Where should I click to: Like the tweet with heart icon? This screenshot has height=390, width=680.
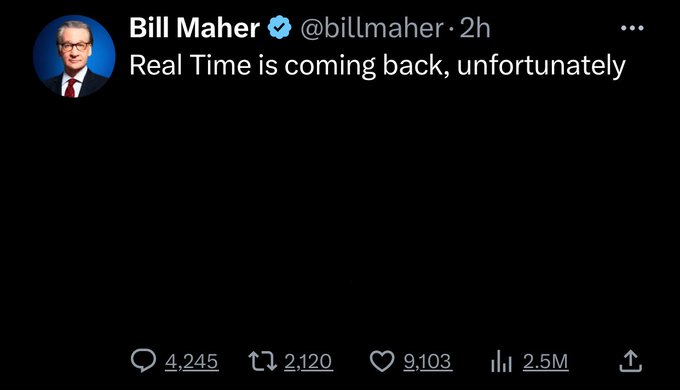pyautogui.click(x=382, y=361)
